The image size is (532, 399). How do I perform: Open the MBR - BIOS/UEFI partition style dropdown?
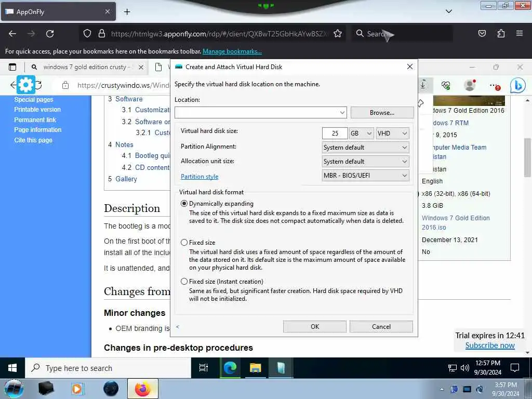(365, 176)
